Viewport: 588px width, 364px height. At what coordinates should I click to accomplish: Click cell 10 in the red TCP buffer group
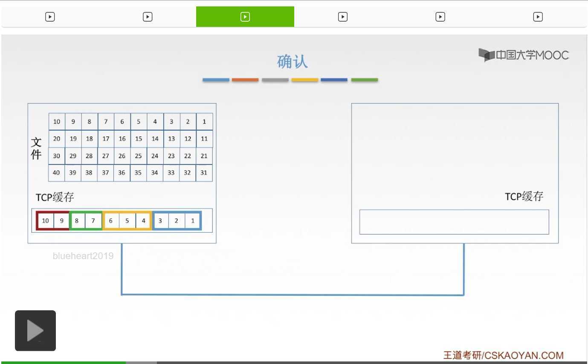(45, 220)
